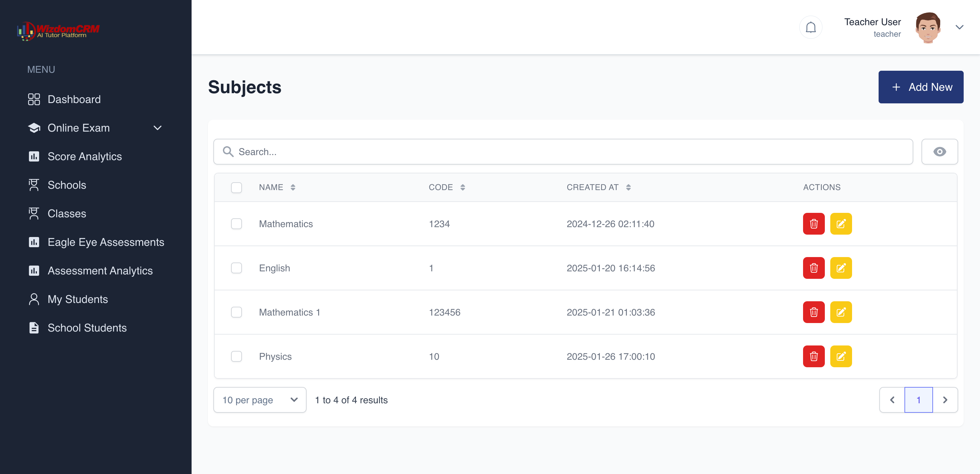Select page 1 in pagination
The image size is (980, 474).
click(918, 400)
